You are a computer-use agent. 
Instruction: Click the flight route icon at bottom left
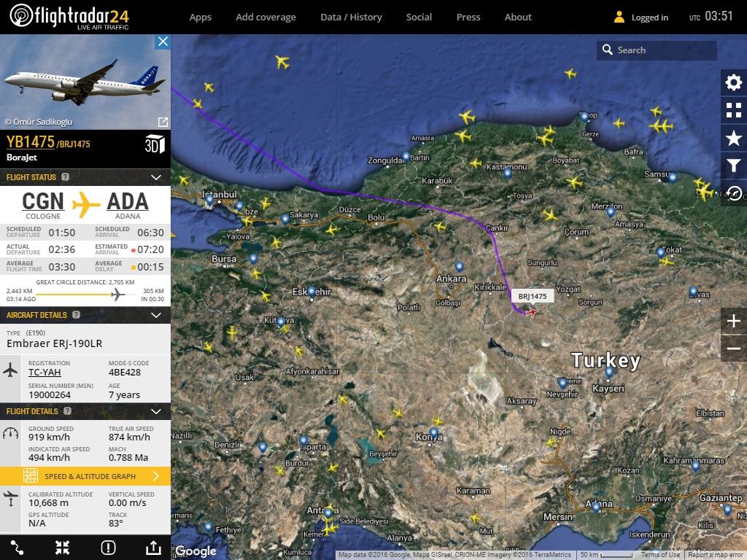[x=18, y=548]
